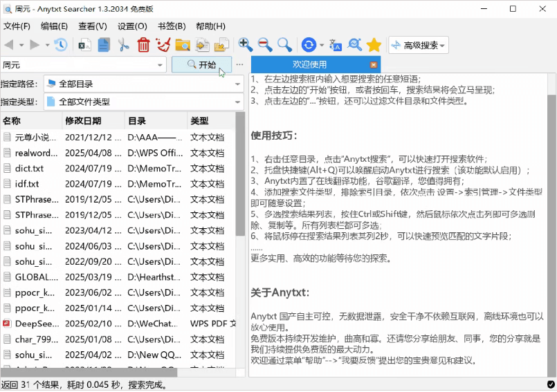Select the sohu_si row dated 2025/04/02

point(118,355)
